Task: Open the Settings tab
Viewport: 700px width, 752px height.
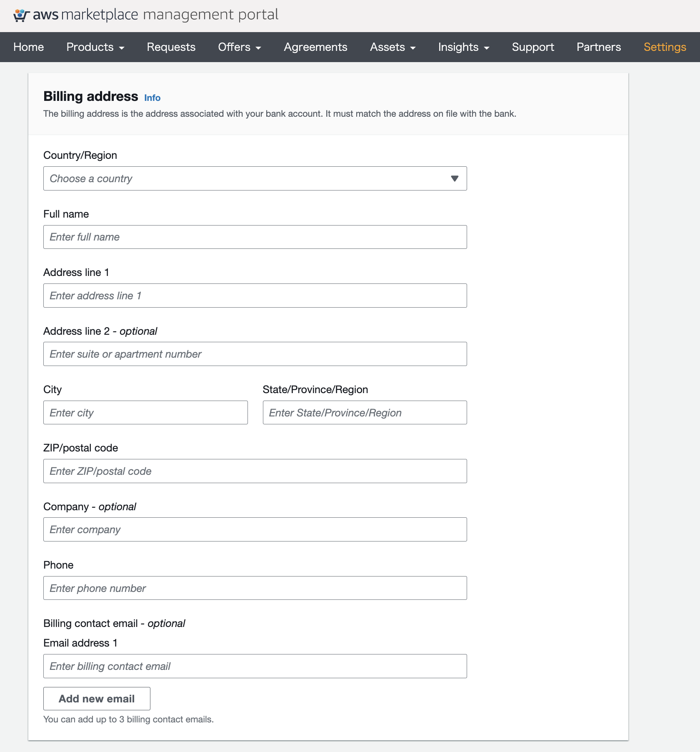Action: pyautogui.click(x=665, y=47)
